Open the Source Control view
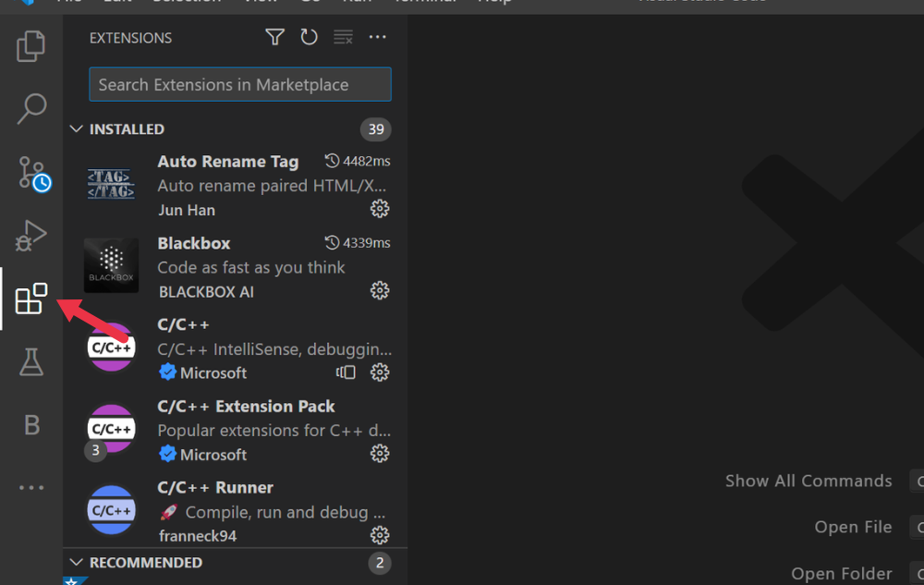Screen dimensions: 924x585 click(31, 173)
